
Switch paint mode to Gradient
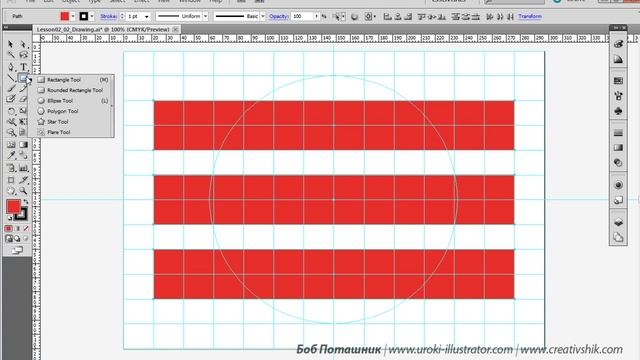click(17, 229)
